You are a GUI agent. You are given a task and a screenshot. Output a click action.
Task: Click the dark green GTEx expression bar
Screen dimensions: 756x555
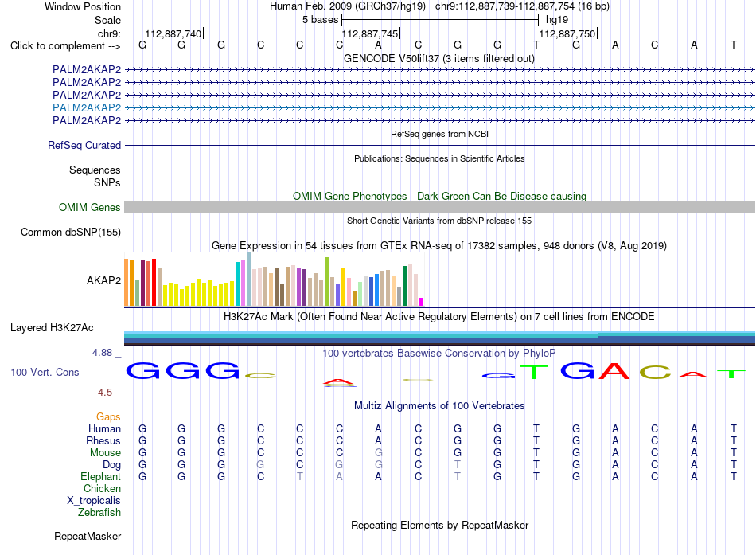tap(404, 286)
